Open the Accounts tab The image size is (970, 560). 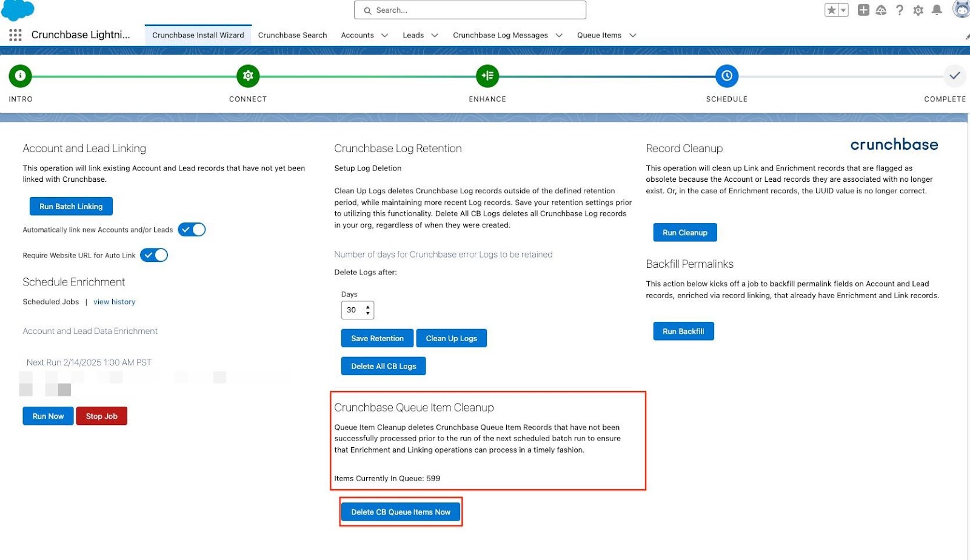(357, 35)
